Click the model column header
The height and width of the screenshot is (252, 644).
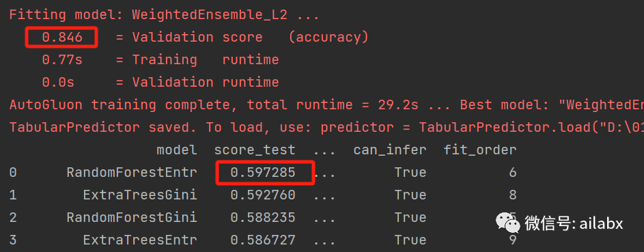click(x=177, y=150)
